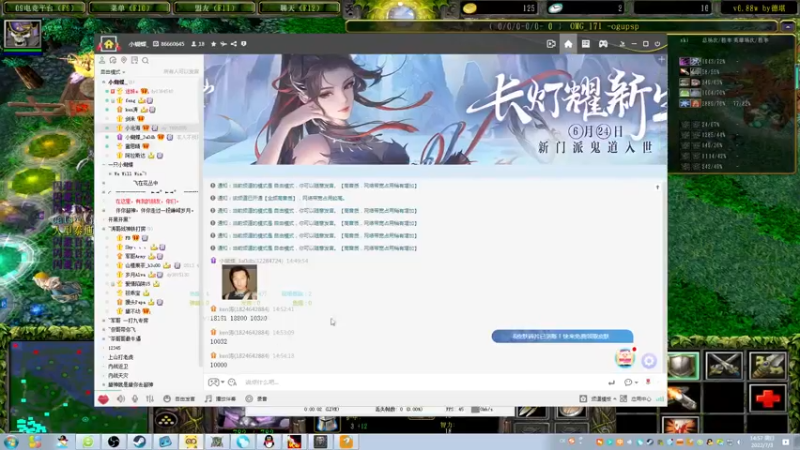The image size is (800, 450).
Task: Select user '小蝴蝶_3d0b' in the list
Action: click(140, 137)
